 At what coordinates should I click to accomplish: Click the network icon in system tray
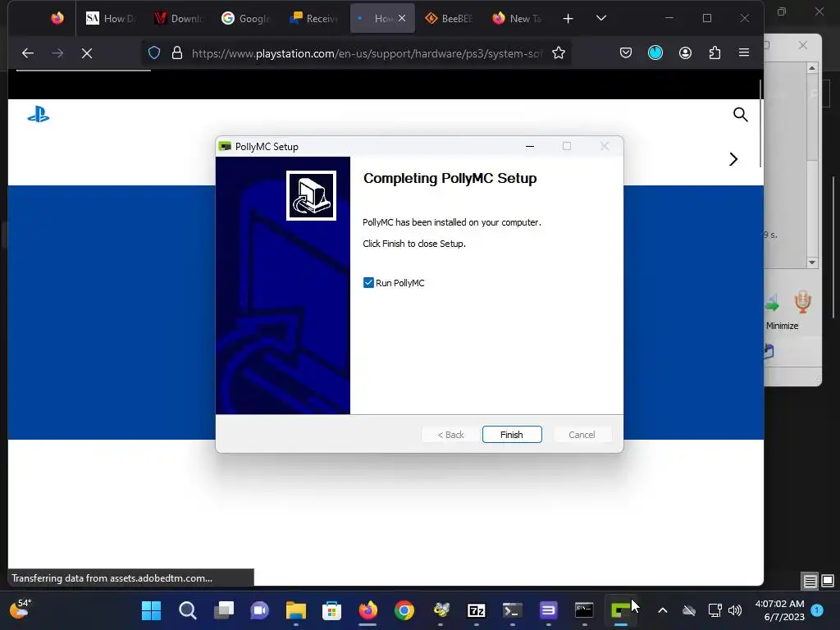(x=714, y=610)
